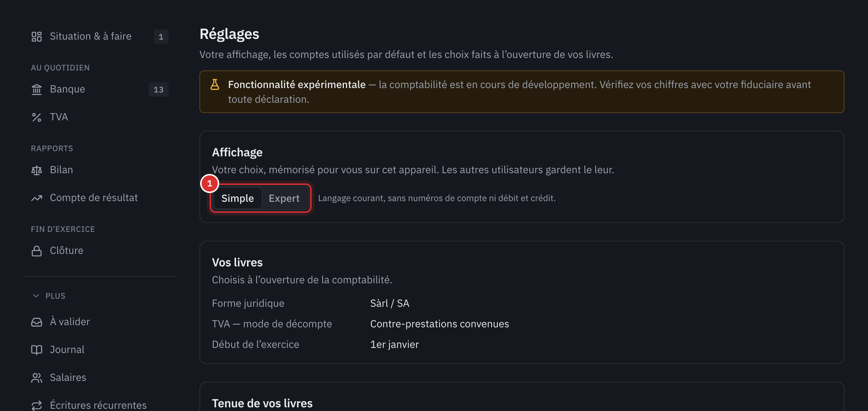Collapse the PLUS section chevron
868x411 pixels.
pos(36,296)
